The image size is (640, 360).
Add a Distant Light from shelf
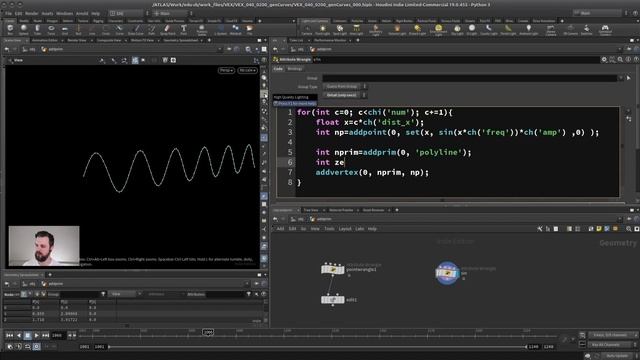tap(417, 29)
